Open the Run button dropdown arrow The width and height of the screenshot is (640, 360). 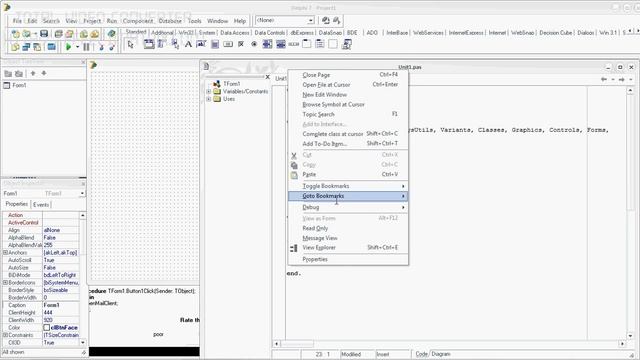pos(77,47)
